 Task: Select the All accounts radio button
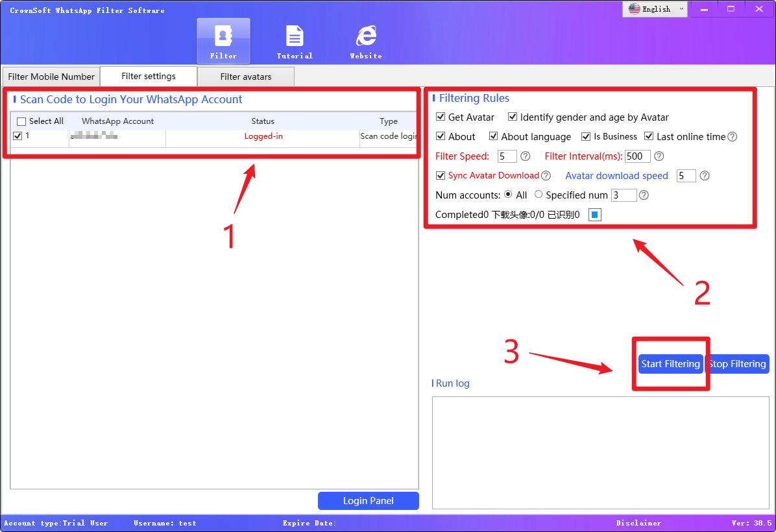(x=508, y=195)
